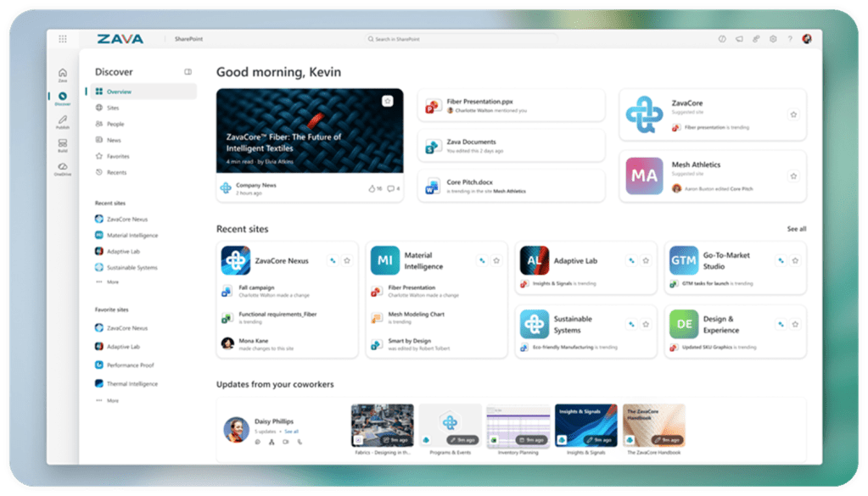
Task: Select Overview in Discover menu
Action: click(143, 92)
